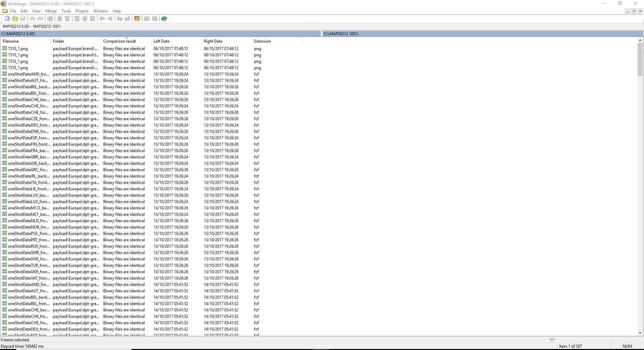Click the Save floppy disk icon
This screenshot has width=644, height=350.
23,19
